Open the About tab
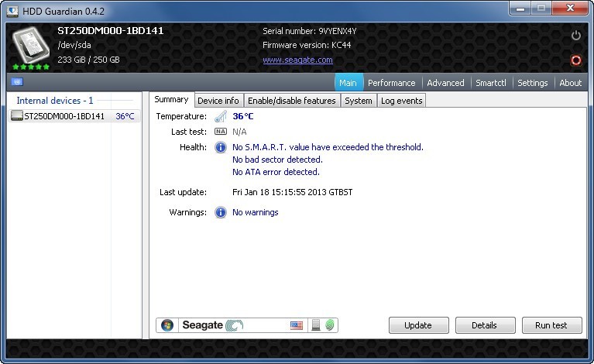The height and width of the screenshot is (364, 594). pyautogui.click(x=571, y=83)
